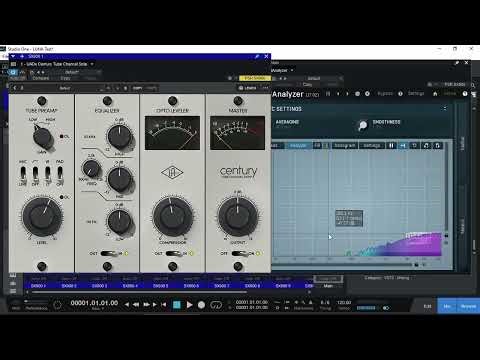Click the Stop button in the transport bar
Viewport: 480px width, 360px height.
point(177,304)
